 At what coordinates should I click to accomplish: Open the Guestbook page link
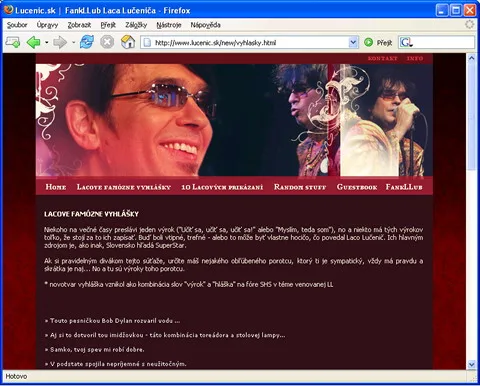point(357,187)
